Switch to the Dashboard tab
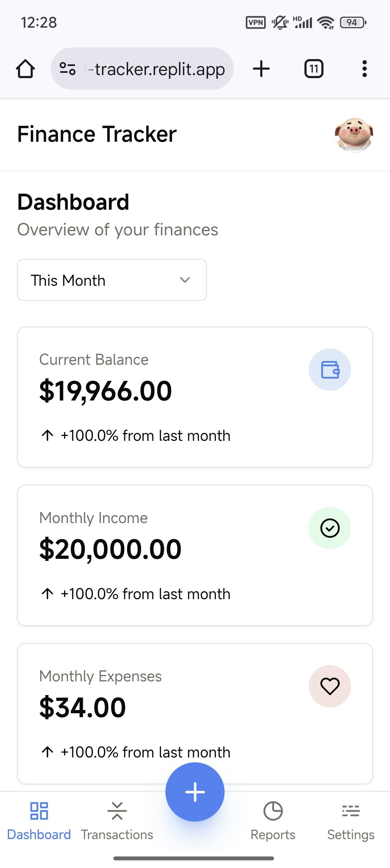The image size is (390, 868). [39, 820]
